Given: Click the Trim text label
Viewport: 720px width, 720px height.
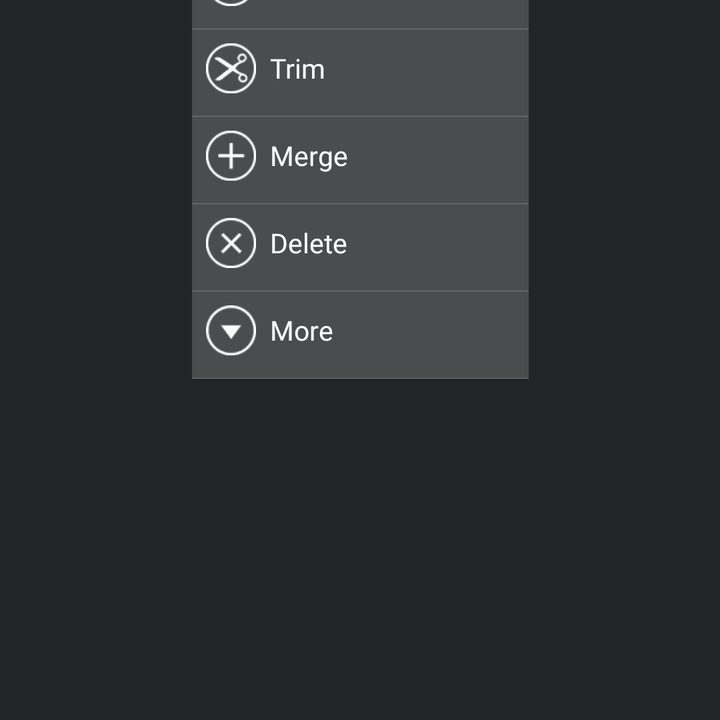Looking at the screenshot, I should tap(298, 69).
